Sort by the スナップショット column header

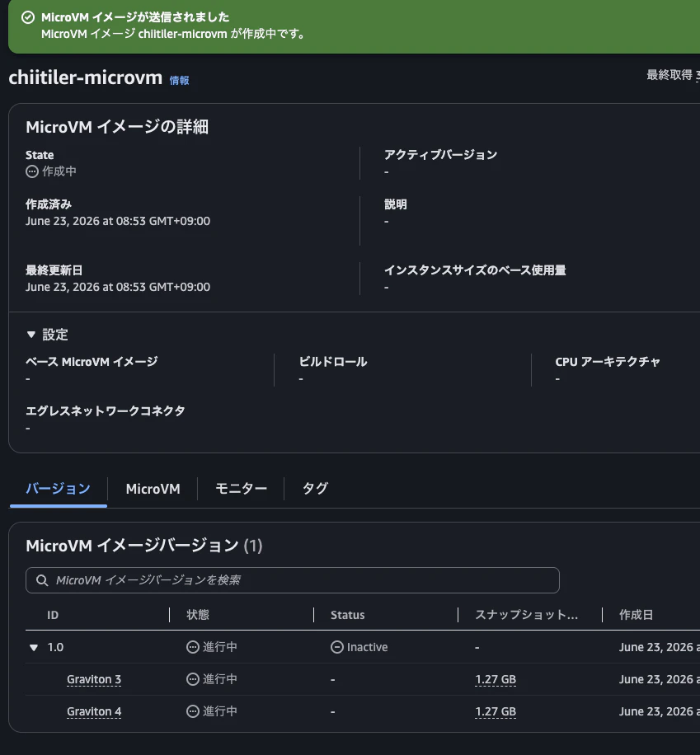click(x=526, y=615)
